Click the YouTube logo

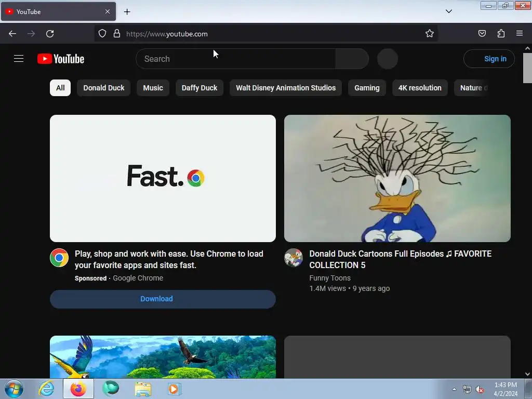[61, 59]
